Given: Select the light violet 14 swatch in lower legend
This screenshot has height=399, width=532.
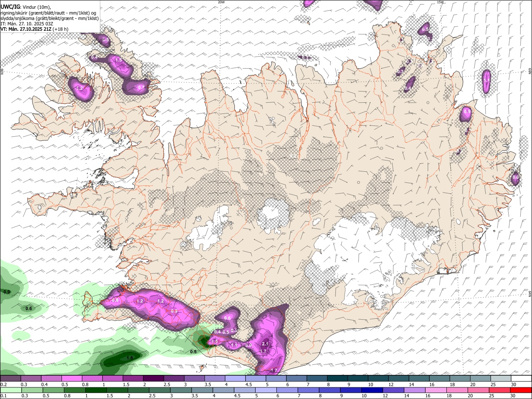Looking at the screenshot, I should 414,390.
